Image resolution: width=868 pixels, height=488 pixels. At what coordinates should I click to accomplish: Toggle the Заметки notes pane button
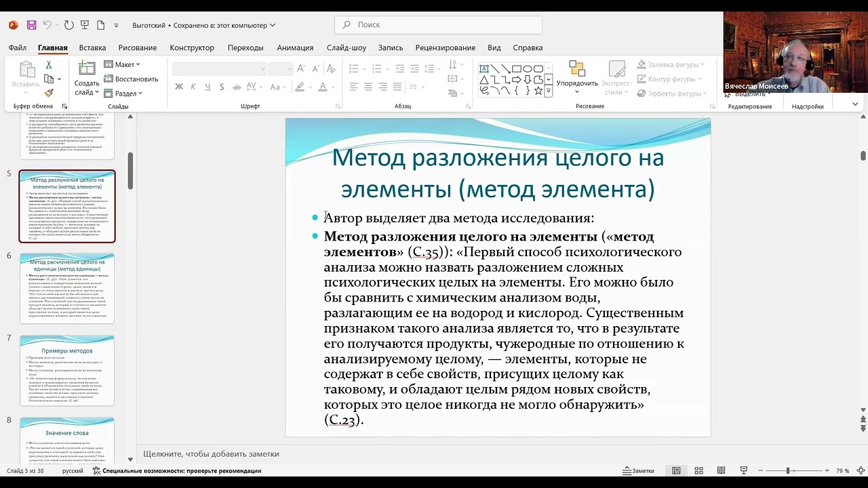[639, 470]
